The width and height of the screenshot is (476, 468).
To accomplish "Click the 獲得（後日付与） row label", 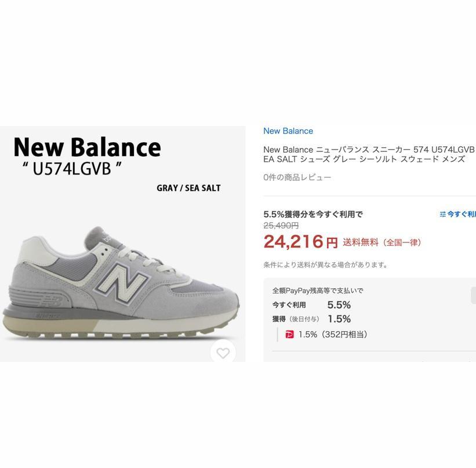I will (x=296, y=319).
